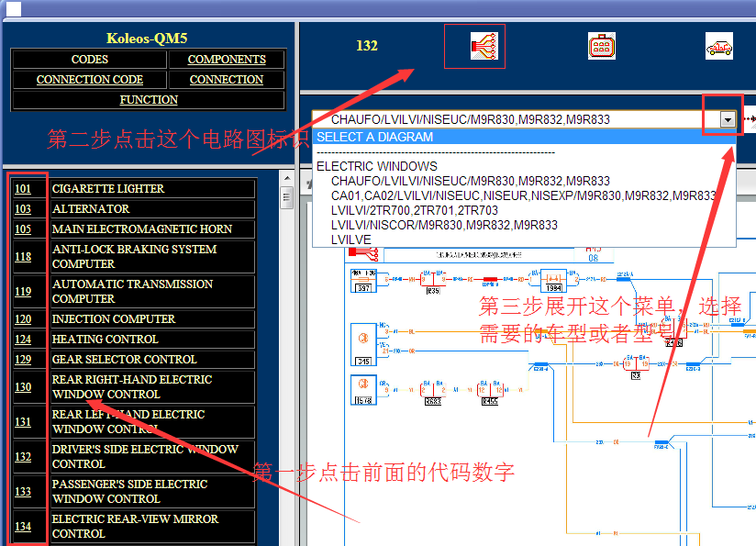The image size is (756, 546).
Task: Open the connector view icon
Action: click(601, 46)
